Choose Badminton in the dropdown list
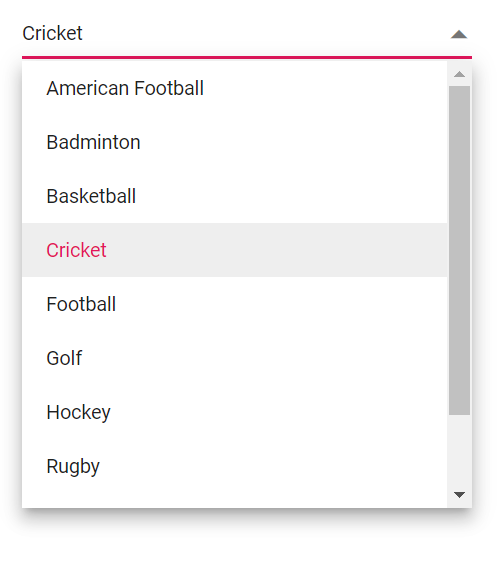 click(x=93, y=142)
